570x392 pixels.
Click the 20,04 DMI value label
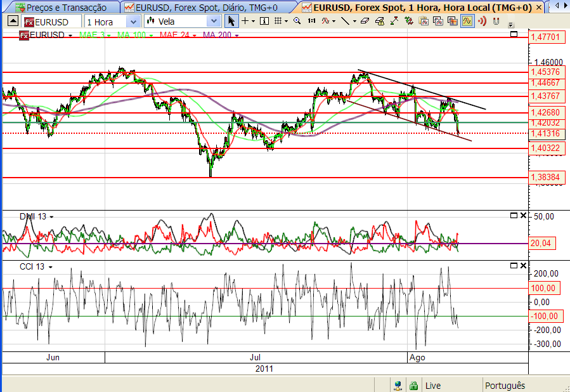[542, 244]
